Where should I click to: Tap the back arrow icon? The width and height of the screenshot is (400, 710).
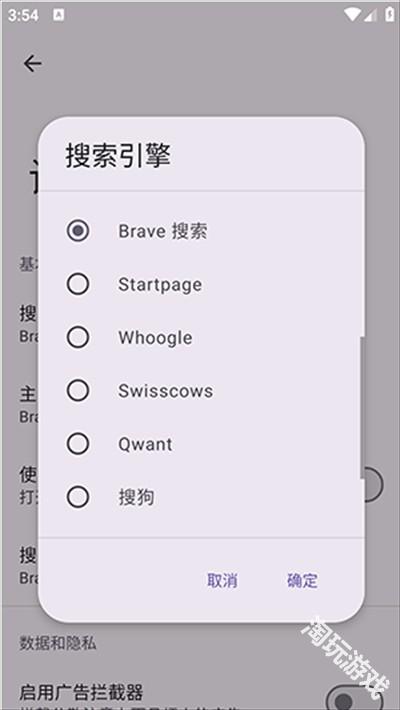click(33, 63)
